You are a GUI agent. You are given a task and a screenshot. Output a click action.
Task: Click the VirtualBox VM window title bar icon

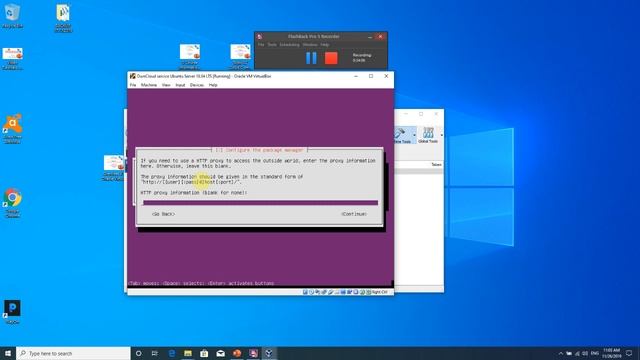pos(133,76)
